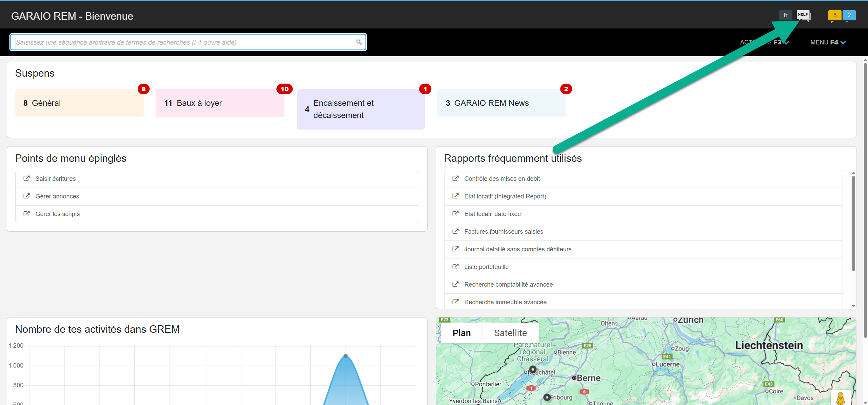This screenshot has height=405, width=868.
Task: Click the HELP speech bubble icon
Action: [803, 15]
